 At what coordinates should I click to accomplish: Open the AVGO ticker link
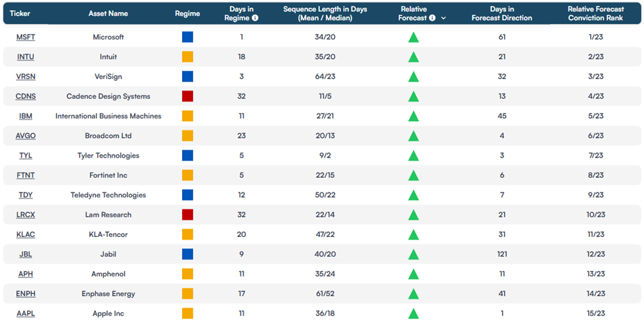[x=26, y=136]
